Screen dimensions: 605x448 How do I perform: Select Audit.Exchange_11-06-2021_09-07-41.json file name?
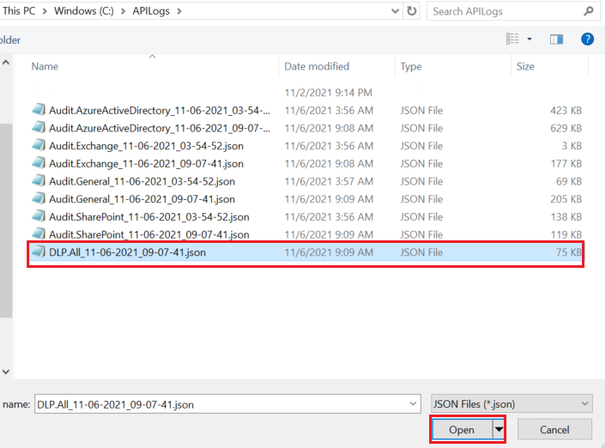(146, 164)
